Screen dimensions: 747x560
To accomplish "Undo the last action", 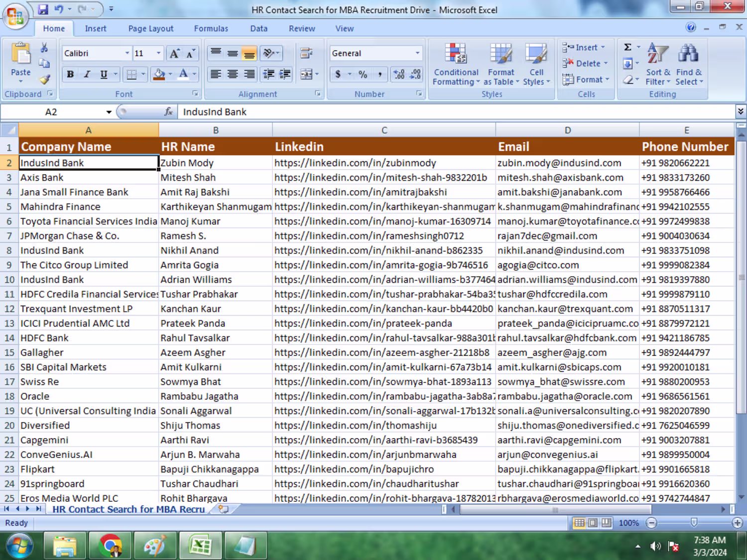I will coord(59,9).
